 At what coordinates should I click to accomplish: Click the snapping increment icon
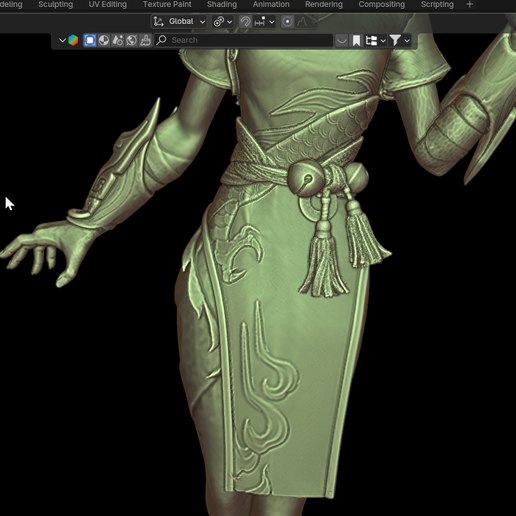[260, 22]
